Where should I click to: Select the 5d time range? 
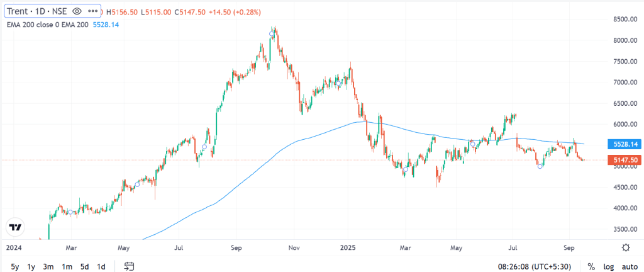[x=85, y=267]
